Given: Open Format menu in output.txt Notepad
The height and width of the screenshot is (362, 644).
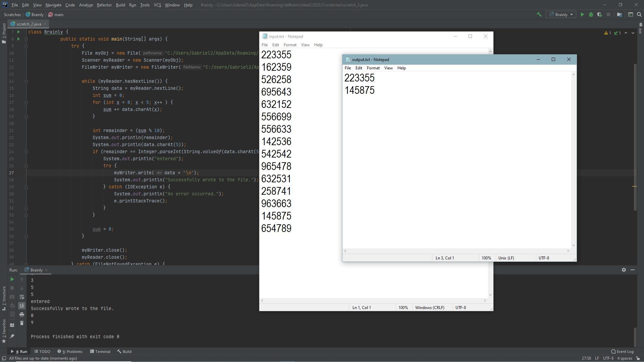Looking at the screenshot, I should point(373,68).
